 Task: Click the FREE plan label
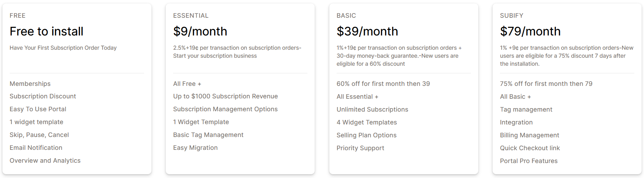coord(17,16)
